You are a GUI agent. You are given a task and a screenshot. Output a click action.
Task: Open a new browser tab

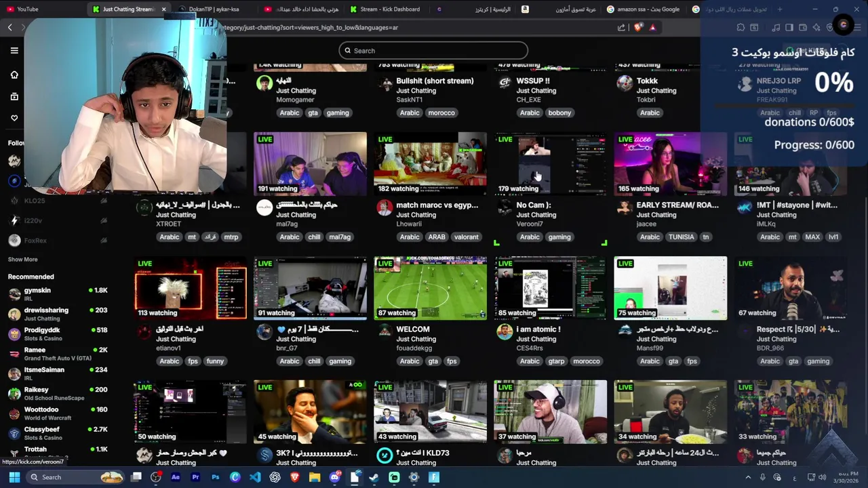tap(779, 9)
